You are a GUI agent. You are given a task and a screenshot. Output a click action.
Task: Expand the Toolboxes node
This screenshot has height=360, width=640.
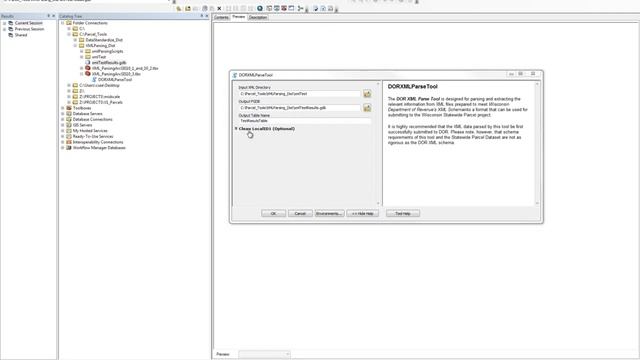[x=63, y=108]
